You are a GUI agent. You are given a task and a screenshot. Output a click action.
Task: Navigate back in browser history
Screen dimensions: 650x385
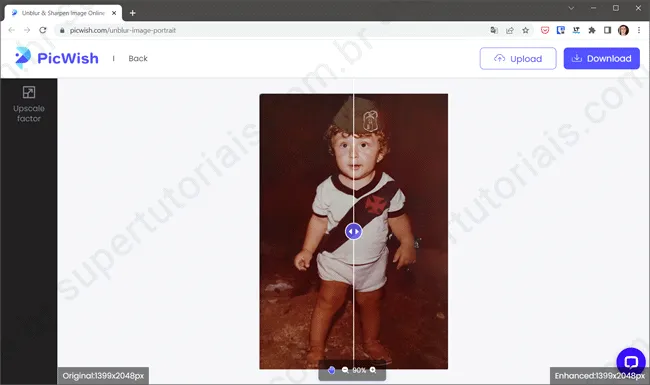coord(12,30)
